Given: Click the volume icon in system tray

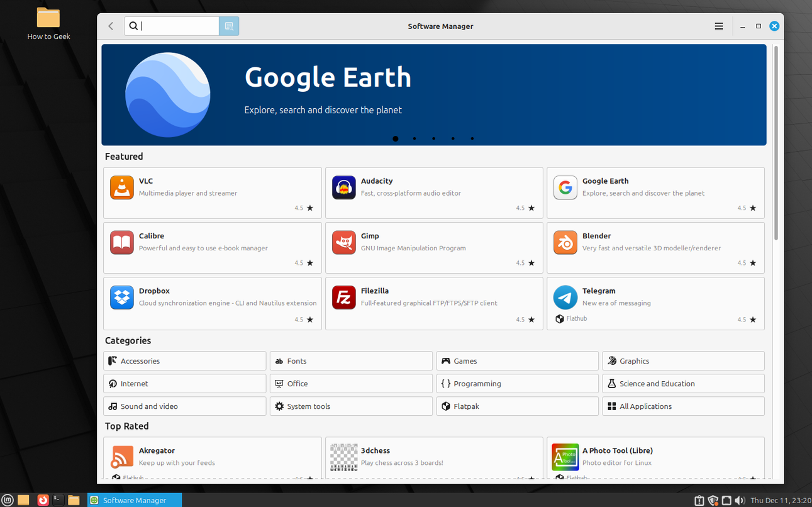Looking at the screenshot, I should click(740, 500).
